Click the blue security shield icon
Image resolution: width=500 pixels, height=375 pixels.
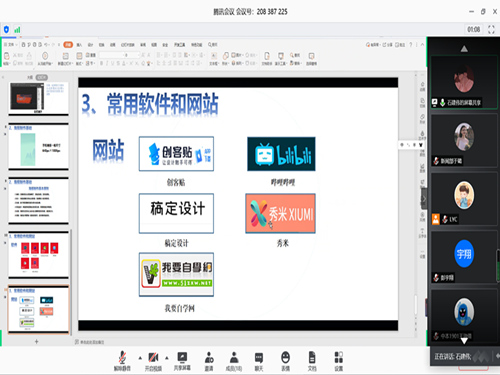pos(6,29)
